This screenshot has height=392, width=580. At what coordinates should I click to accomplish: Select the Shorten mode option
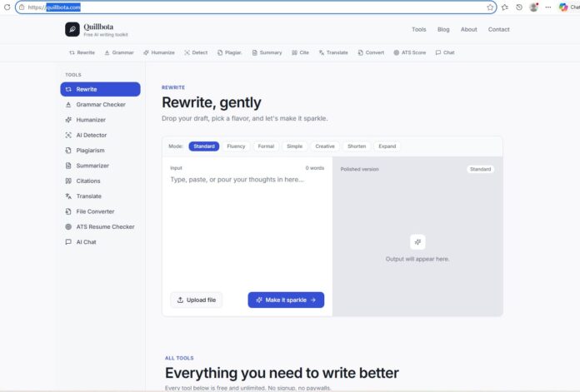coord(357,146)
